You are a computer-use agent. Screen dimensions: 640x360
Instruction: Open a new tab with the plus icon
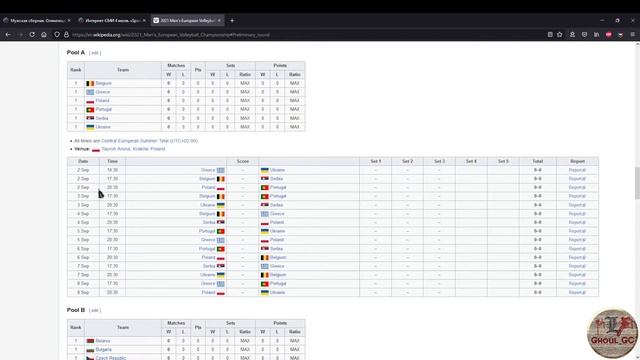232,20
